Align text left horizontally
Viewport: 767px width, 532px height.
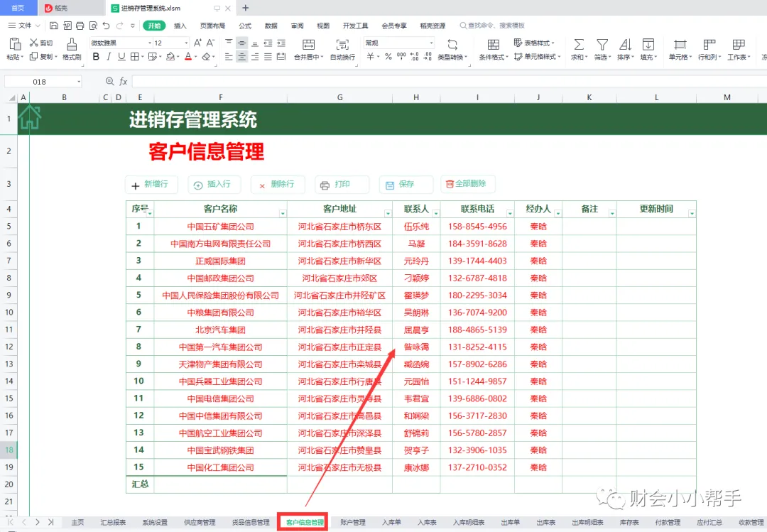coord(229,57)
